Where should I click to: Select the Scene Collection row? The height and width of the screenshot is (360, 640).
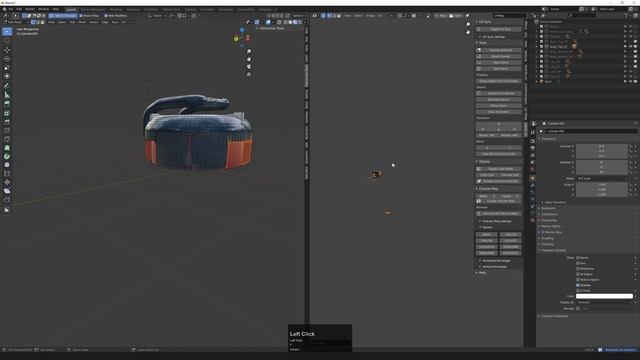551,22
